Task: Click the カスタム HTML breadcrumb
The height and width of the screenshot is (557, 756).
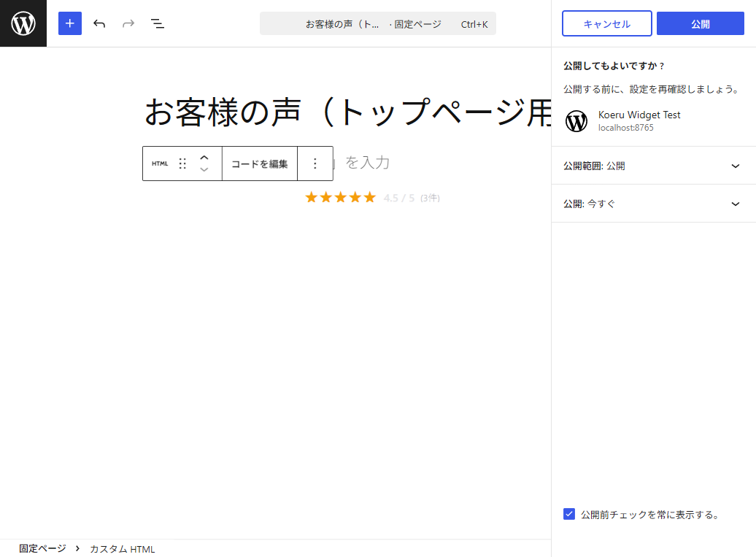Action: (x=123, y=549)
